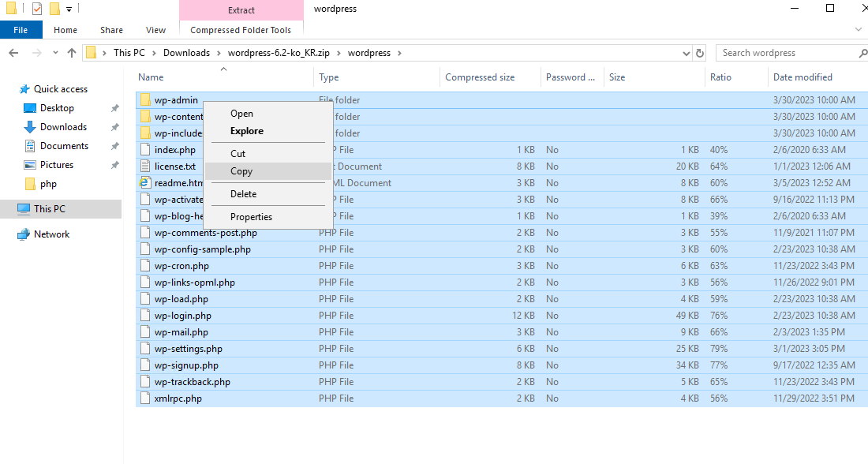Switch to the Share ribbon tab
The width and height of the screenshot is (868, 464).
click(x=111, y=30)
